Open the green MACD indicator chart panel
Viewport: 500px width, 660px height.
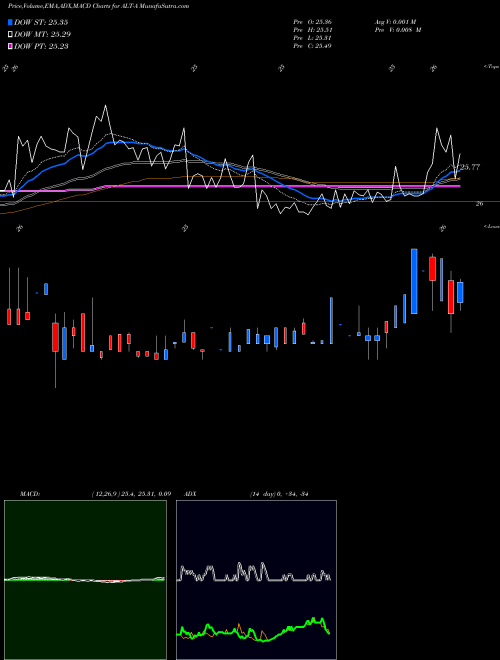click(85, 580)
